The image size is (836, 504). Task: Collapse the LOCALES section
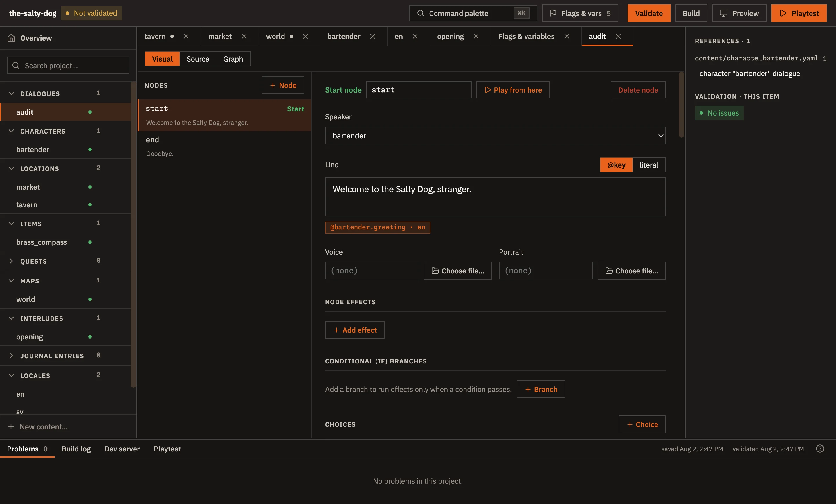pos(11,375)
